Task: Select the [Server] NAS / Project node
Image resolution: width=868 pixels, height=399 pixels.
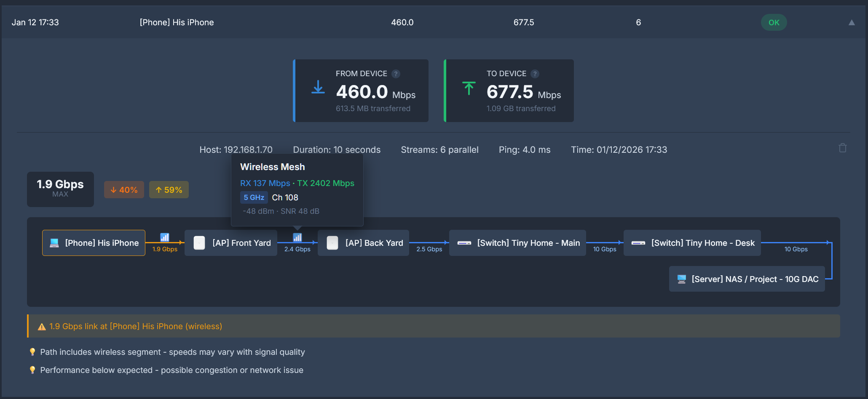Action: point(747,279)
